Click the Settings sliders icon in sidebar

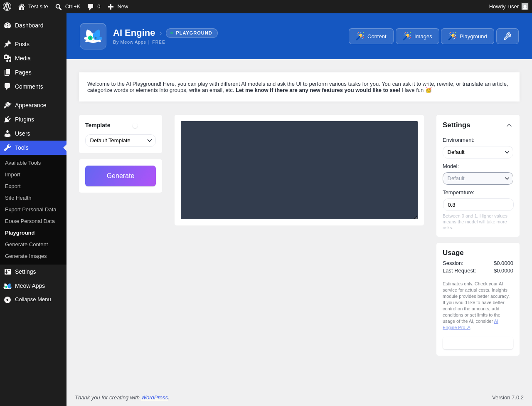[x=7, y=272]
